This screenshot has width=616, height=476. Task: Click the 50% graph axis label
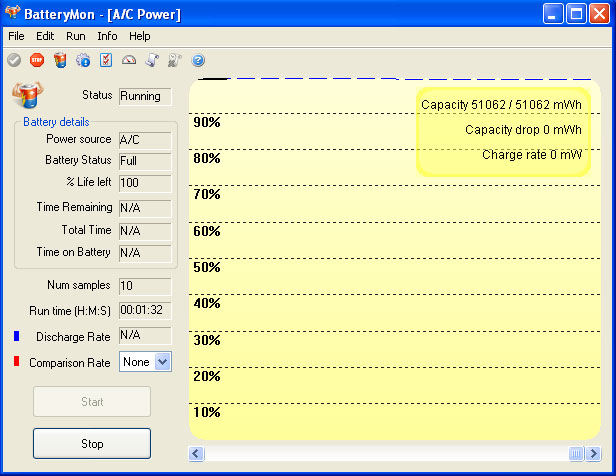point(207,267)
